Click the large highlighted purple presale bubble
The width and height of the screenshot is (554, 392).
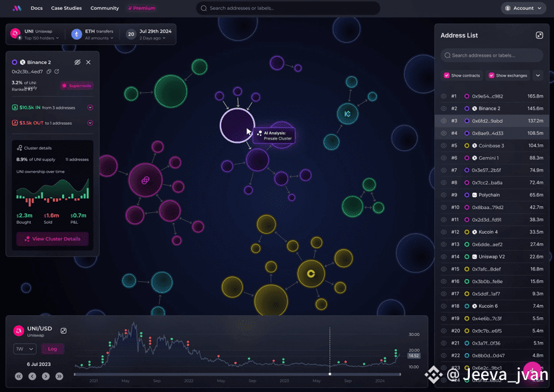(x=237, y=126)
